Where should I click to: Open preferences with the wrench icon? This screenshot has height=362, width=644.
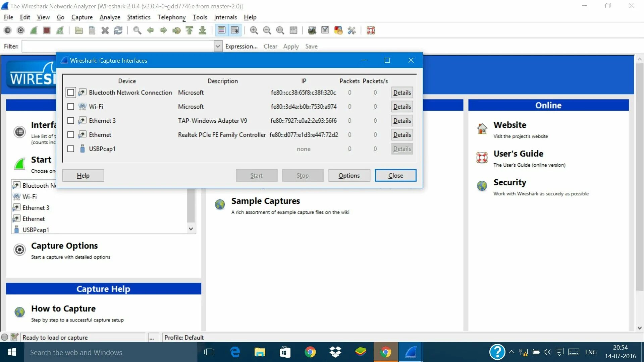pyautogui.click(x=352, y=31)
